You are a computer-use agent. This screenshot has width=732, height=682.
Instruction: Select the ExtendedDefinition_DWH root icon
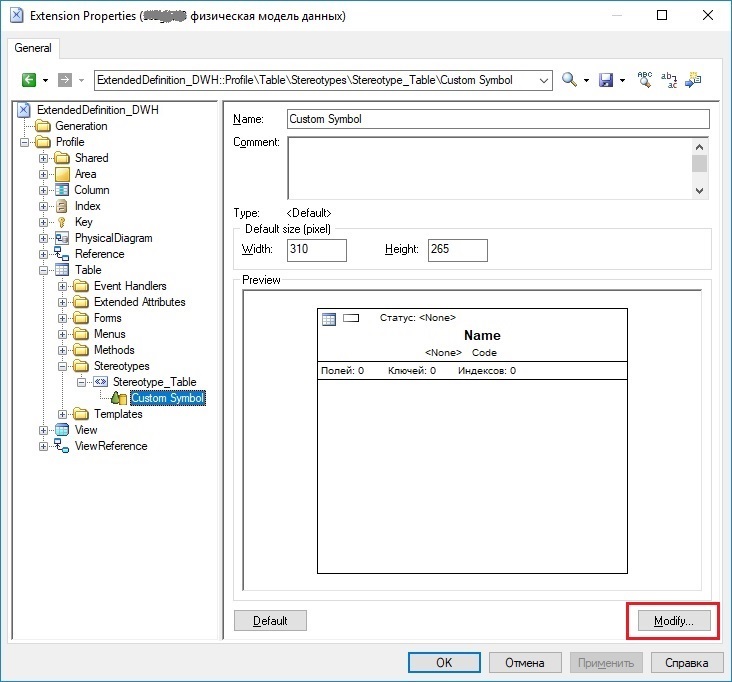24,110
